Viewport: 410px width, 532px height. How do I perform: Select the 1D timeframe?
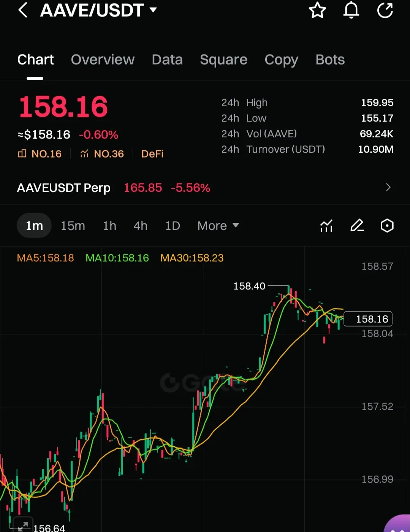(173, 226)
